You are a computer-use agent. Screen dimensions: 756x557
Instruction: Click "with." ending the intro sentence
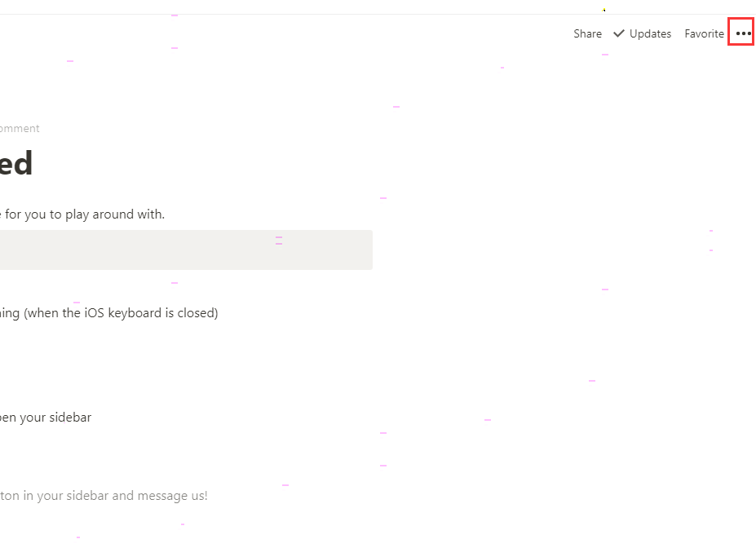coord(151,214)
